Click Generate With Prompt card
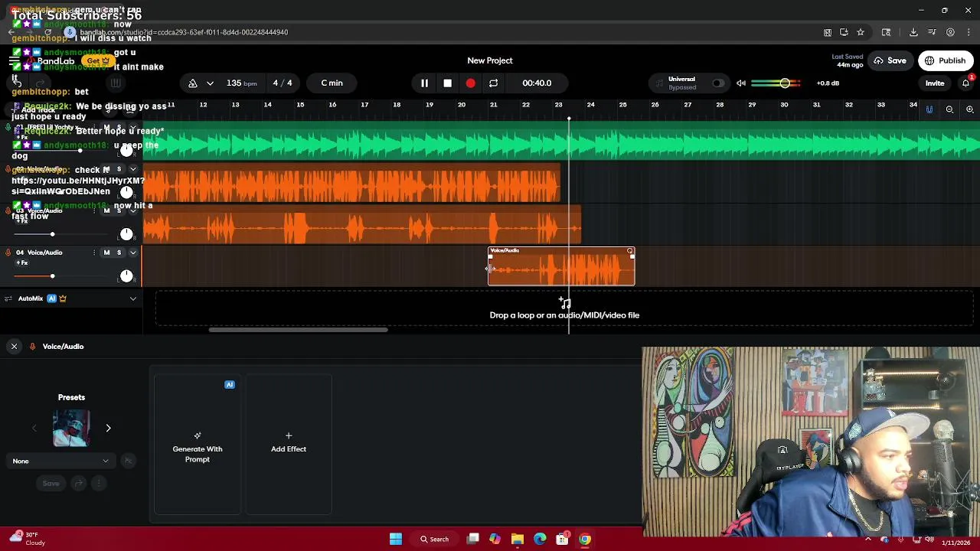This screenshot has height=551, width=980. point(197,445)
